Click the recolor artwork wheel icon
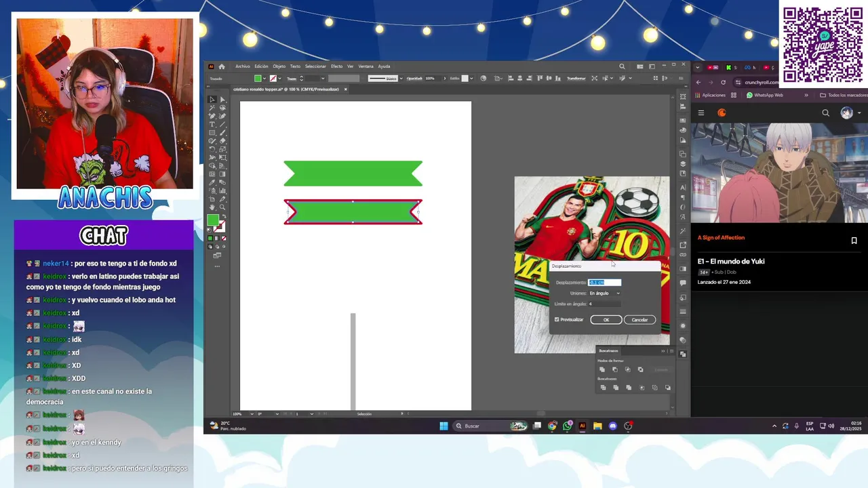The width and height of the screenshot is (868, 488). (484, 78)
